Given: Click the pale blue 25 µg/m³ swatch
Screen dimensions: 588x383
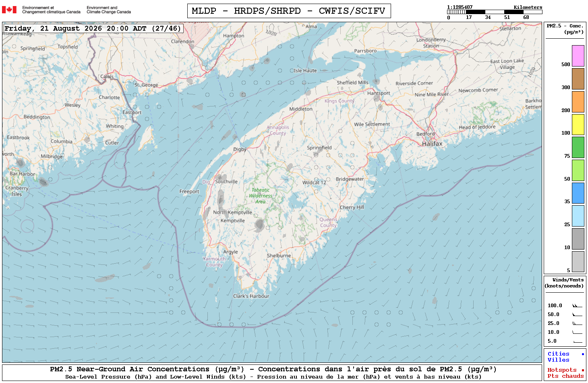Looking at the screenshot, I should 578,216.
